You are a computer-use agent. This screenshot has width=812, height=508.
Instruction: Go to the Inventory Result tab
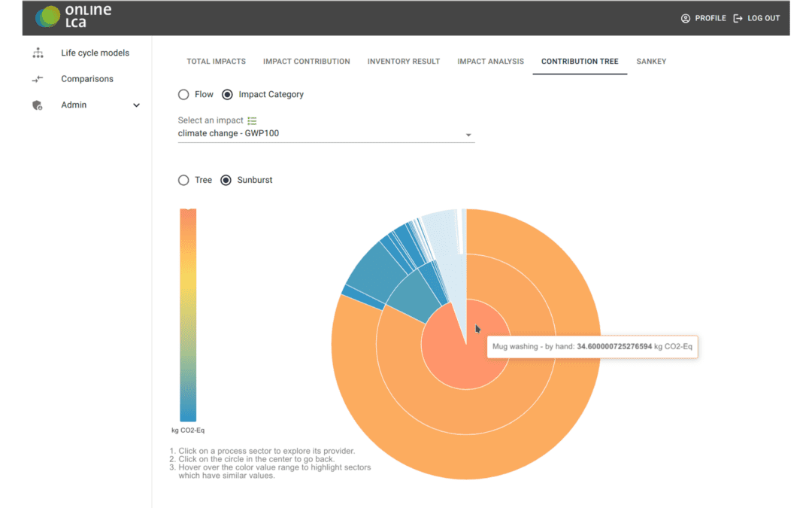pyautogui.click(x=403, y=62)
